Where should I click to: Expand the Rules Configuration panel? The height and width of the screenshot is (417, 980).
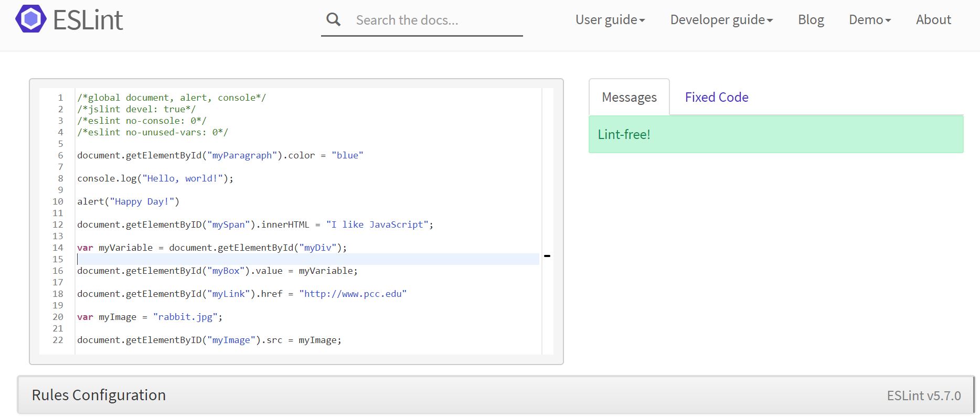(x=99, y=395)
